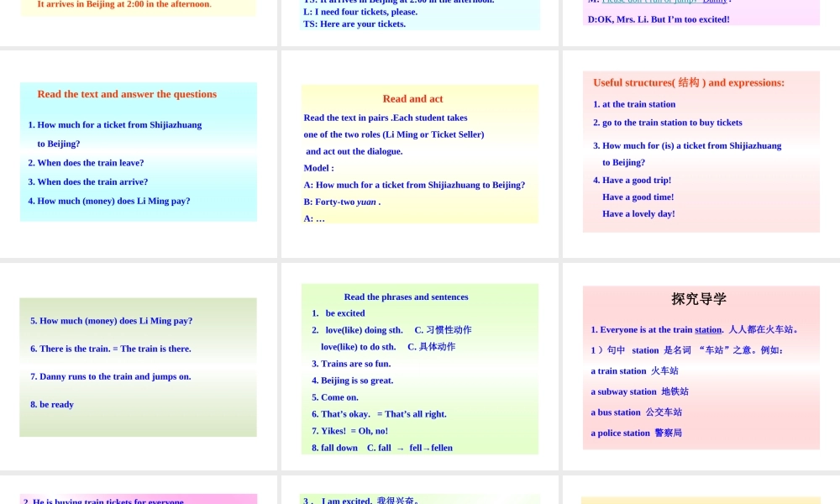
Task: Click 'a subway station 地铁站' line
Action: pos(639,391)
